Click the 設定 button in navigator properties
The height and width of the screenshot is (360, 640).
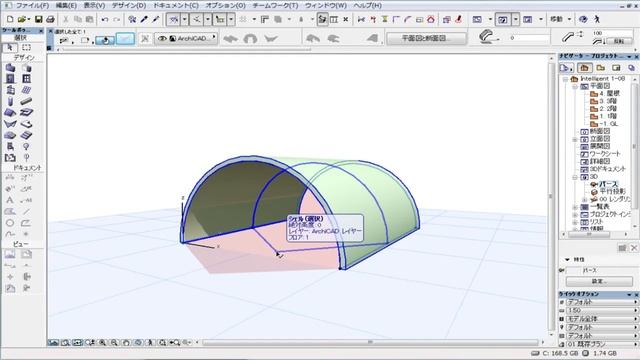coord(599,281)
